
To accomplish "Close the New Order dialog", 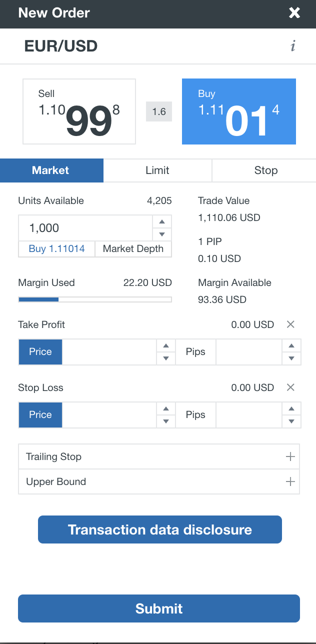I will coord(294,13).
